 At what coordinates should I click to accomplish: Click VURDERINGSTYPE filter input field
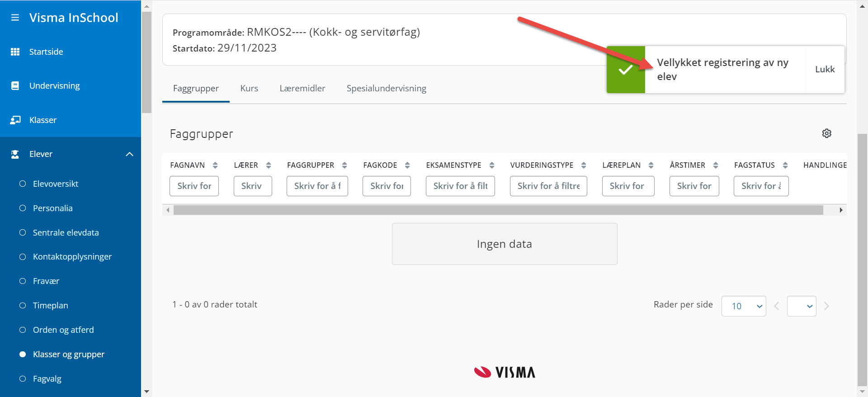(548, 186)
